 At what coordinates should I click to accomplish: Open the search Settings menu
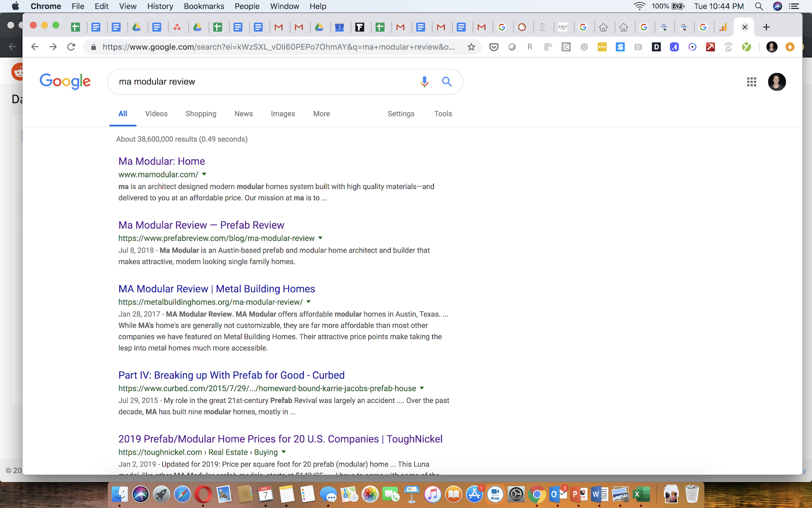point(401,114)
